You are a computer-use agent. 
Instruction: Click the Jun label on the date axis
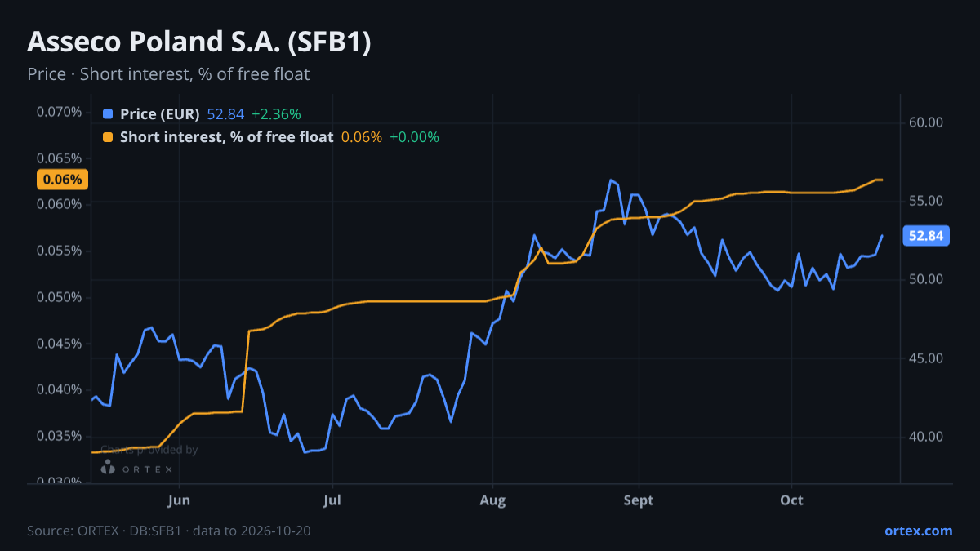pos(179,500)
